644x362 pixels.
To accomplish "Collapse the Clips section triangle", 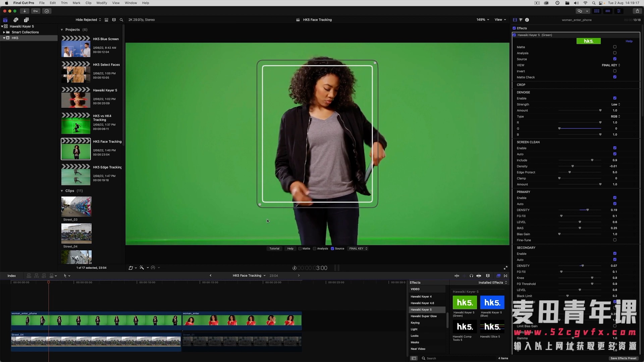I will pos(62,191).
